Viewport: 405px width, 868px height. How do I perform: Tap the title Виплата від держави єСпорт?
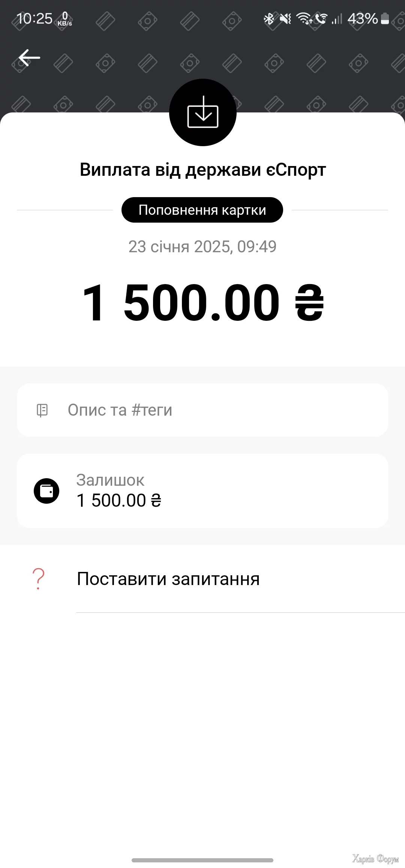[202, 170]
